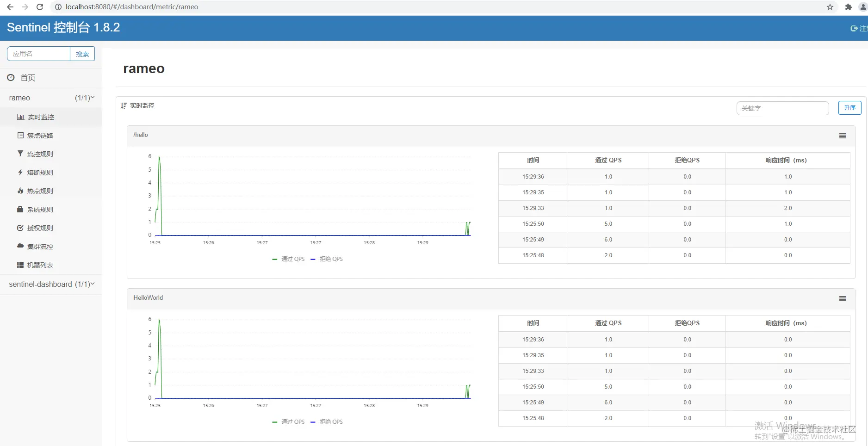Click the list icon for 簇点链路
This screenshot has width=868, height=446.
[x=20, y=135]
